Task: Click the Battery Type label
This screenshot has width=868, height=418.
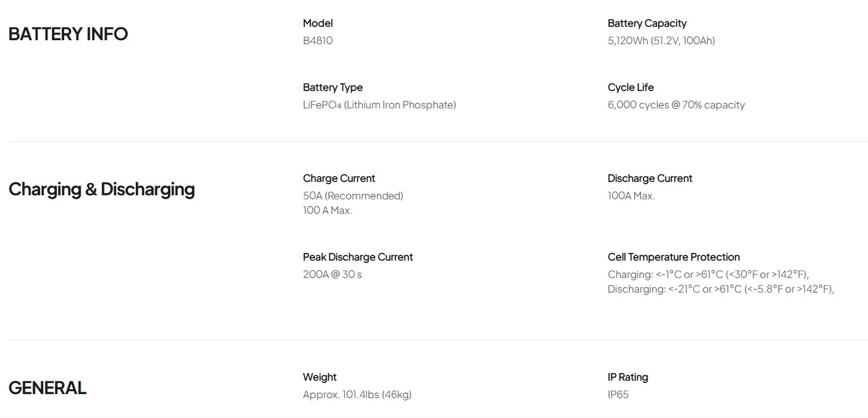Action: 332,87
